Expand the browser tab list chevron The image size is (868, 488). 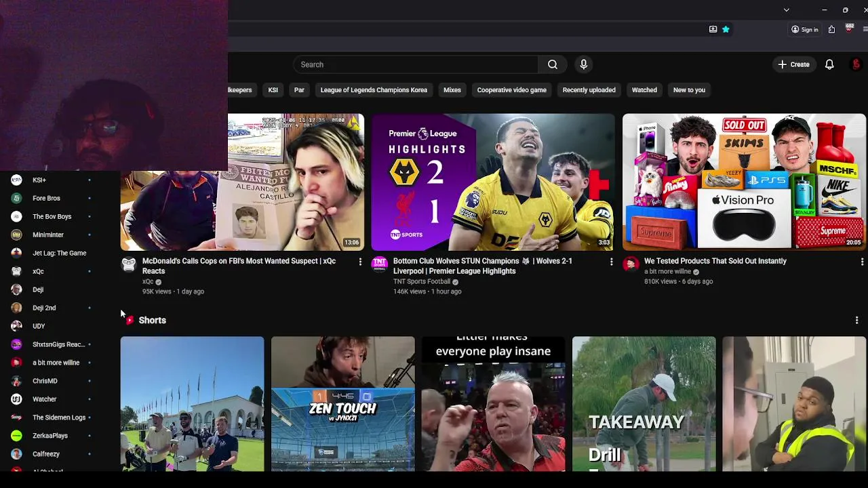pos(786,9)
